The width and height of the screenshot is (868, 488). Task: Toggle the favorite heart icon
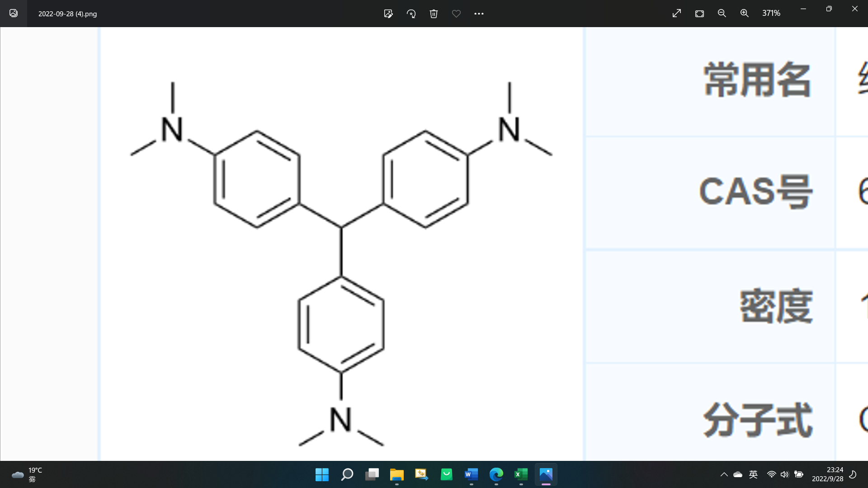point(456,14)
